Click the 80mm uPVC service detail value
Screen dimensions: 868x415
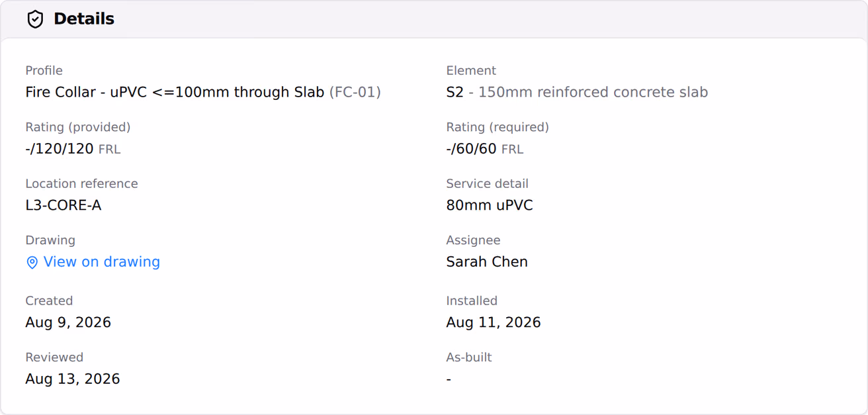[x=490, y=205]
